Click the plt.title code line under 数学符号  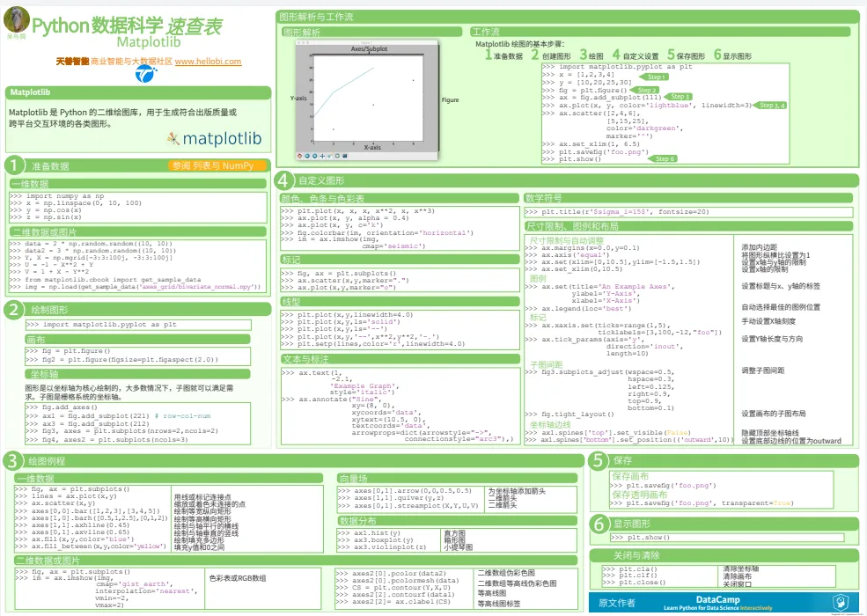click(616, 212)
